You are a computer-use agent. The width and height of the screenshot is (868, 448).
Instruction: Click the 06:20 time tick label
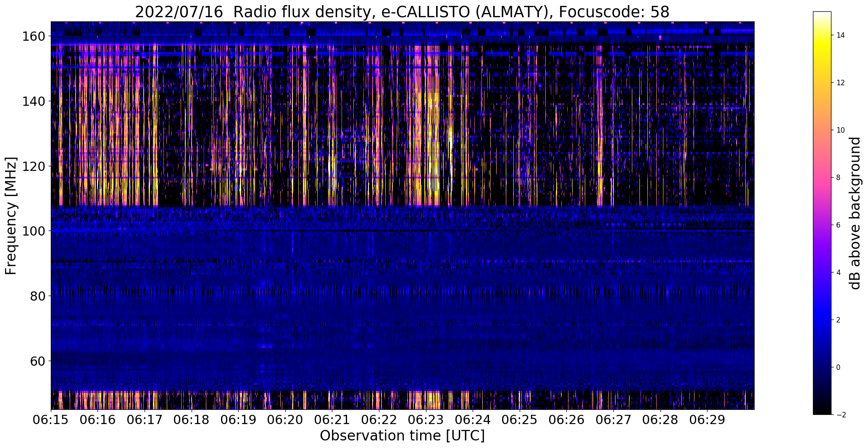(285, 420)
